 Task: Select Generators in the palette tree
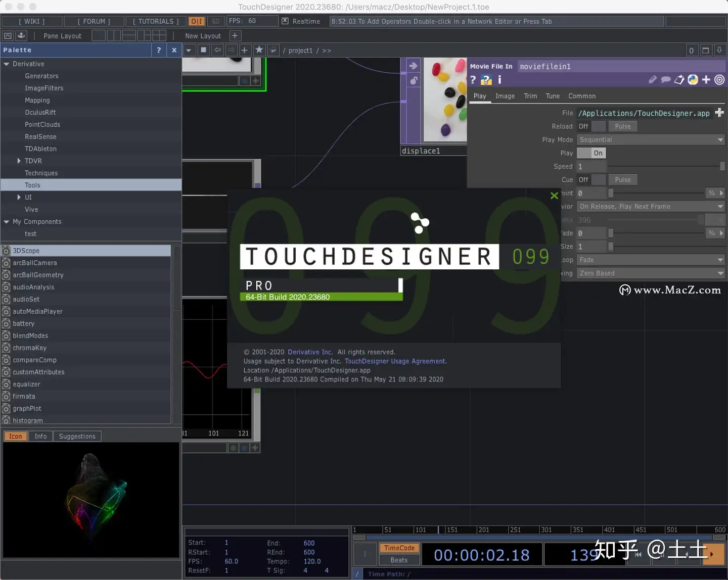41,76
